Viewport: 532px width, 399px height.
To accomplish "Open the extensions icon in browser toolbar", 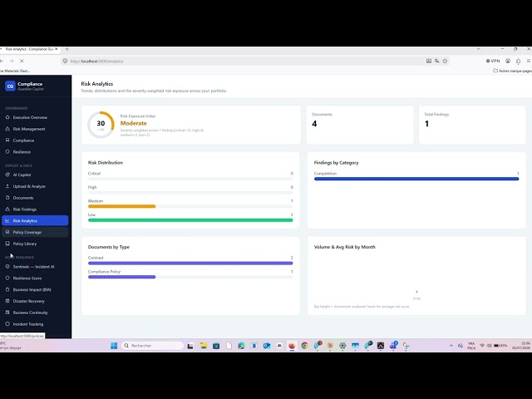I will 519,61.
